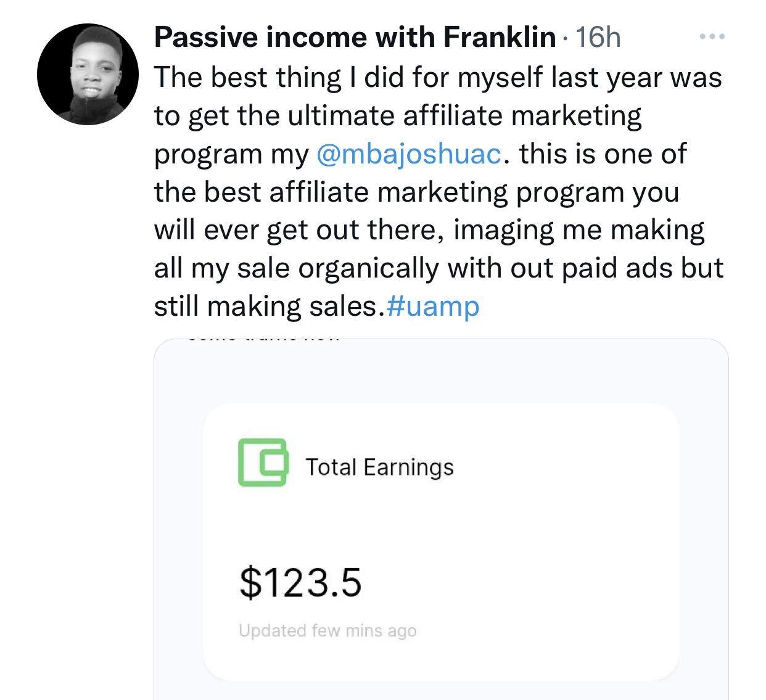Viewport: 766px width, 700px height.
Task: Click the green wallet icon
Action: click(263, 462)
